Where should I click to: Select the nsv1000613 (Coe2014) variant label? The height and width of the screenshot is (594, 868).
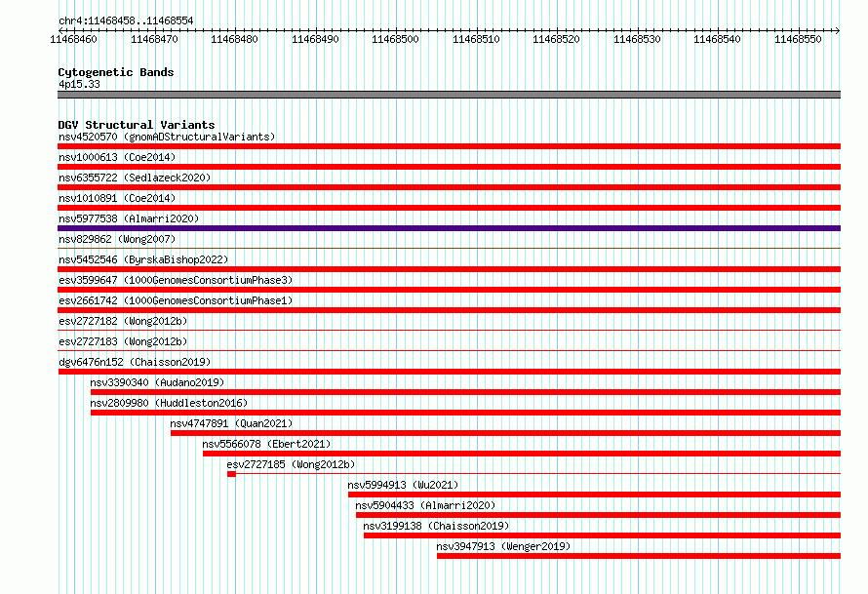coord(117,157)
